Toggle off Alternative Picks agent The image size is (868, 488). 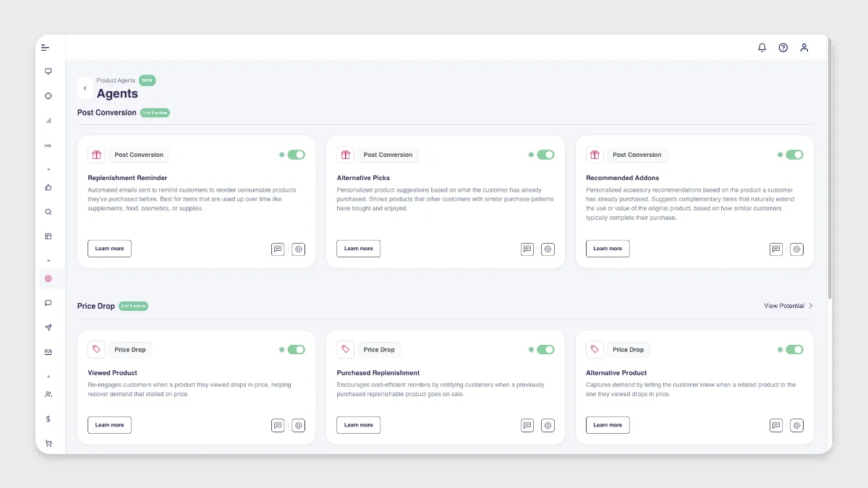pyautogui.click(x=545, y=155)
